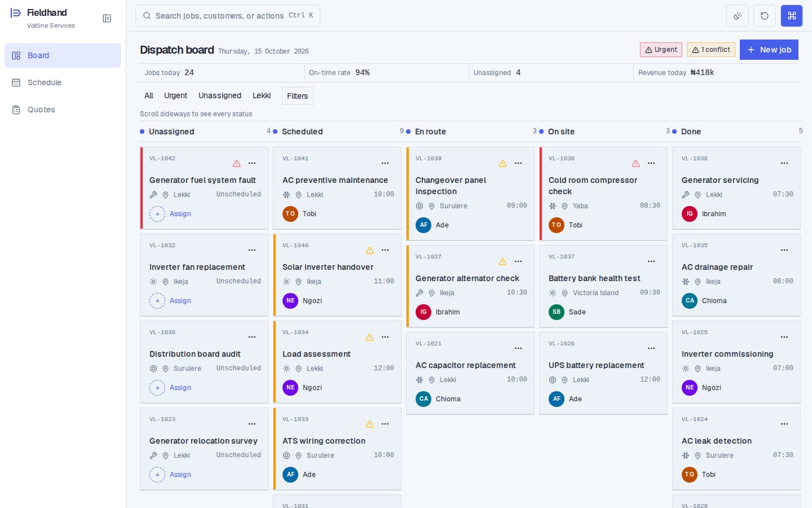Screen dimensions: 812x508
Task: Click Ngozi avatar on Load assessment
Action: [x=290, y=388]
